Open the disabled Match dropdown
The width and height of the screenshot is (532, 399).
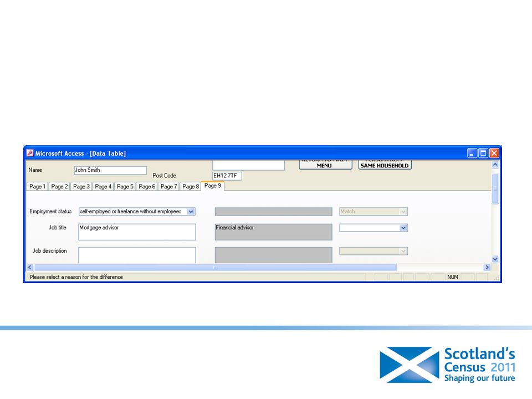click(x=403, y=212)
